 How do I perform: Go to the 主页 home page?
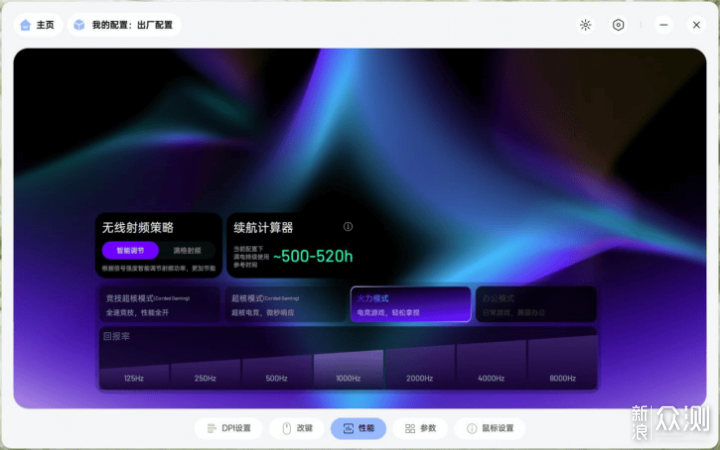[x=38, y=25]
